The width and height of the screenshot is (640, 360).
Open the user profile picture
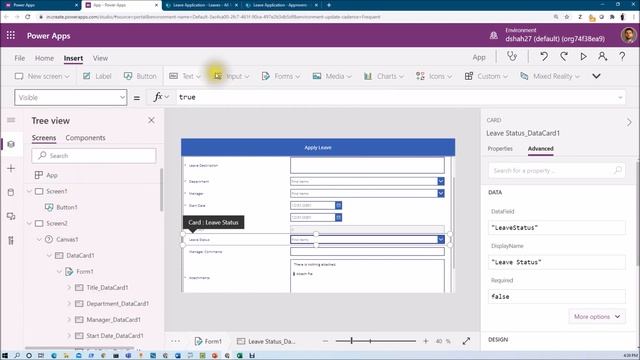coord(629,36)
